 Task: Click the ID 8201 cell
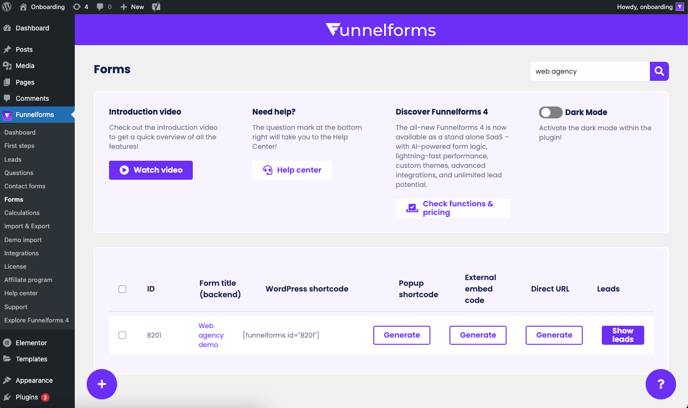click(154, 335)
